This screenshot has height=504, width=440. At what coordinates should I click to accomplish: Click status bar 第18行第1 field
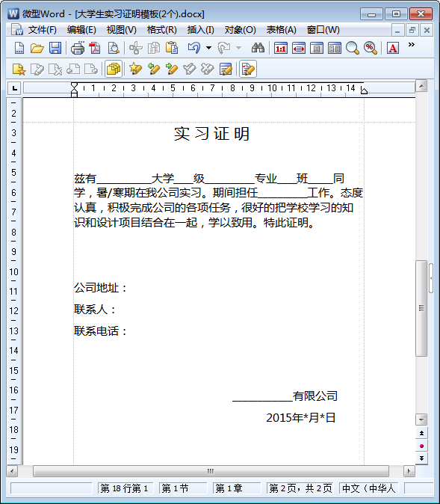[x=126, y=488]
